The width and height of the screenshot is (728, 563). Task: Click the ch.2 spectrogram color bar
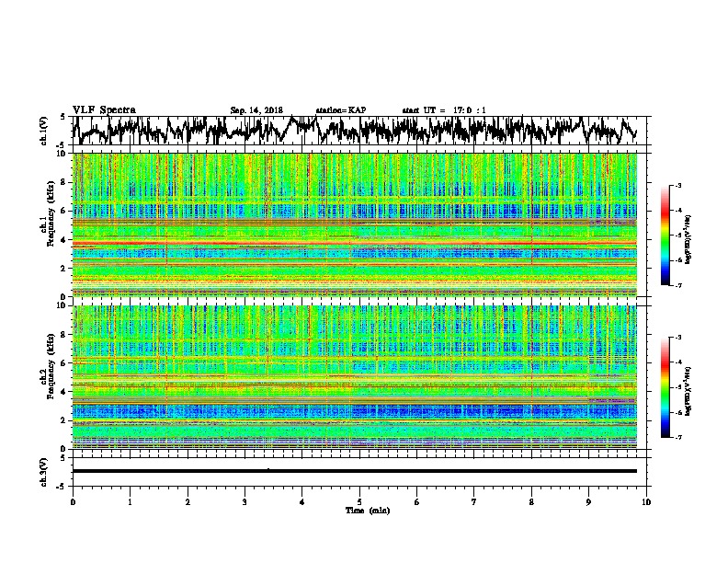(x=665, y=387)
